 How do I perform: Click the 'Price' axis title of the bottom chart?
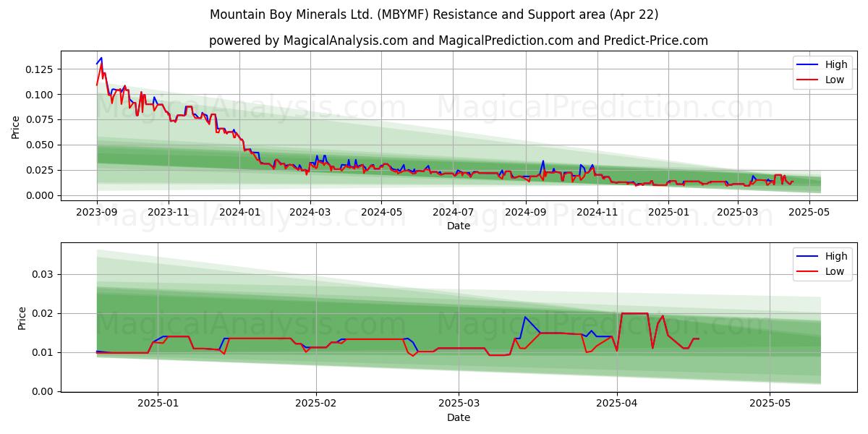pos(22,318)
